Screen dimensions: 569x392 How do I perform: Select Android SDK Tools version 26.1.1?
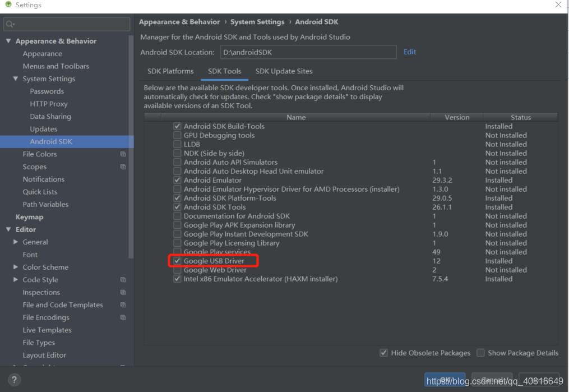point(442,207)
